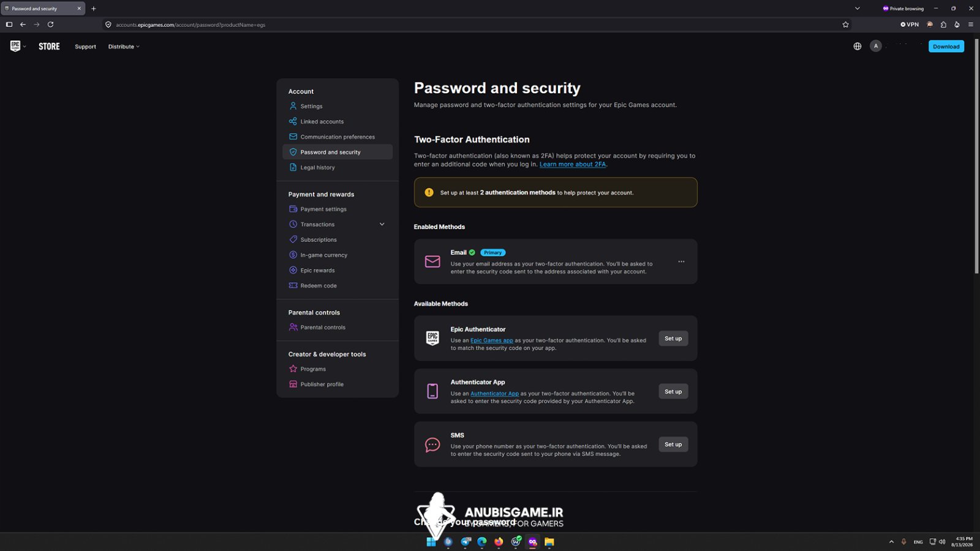Expand the Distribute dropdown menu

[124, 47]
